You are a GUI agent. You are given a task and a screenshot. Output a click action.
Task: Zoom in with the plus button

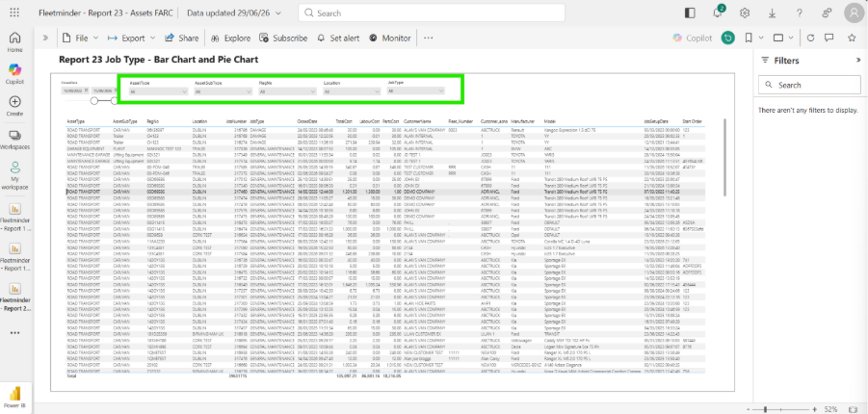[814, 409]
